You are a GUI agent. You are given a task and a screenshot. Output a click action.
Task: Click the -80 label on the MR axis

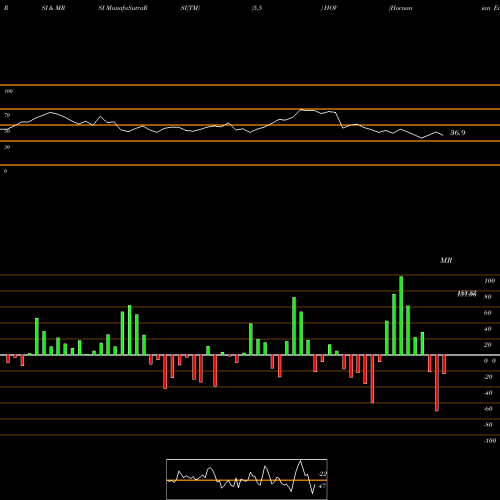pyautogui.click(x=488, y=425)
